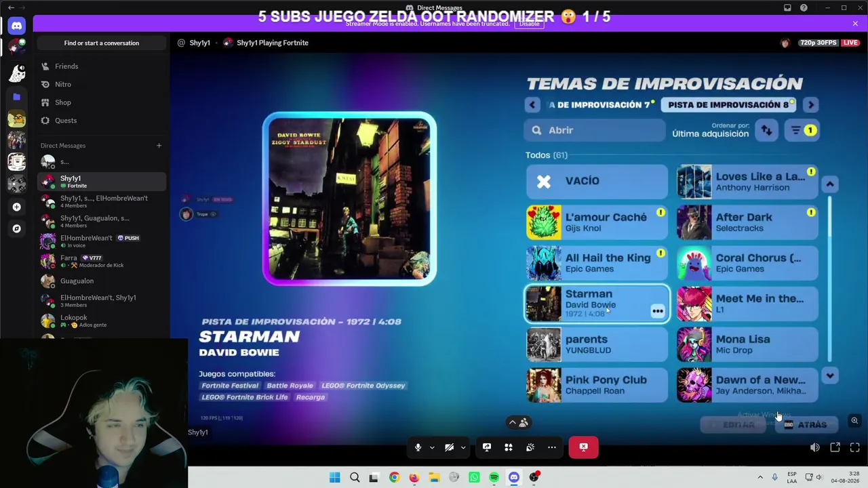Open soundboard icon in call bar
Screen dimensions: 868x488
pos(530,447)
